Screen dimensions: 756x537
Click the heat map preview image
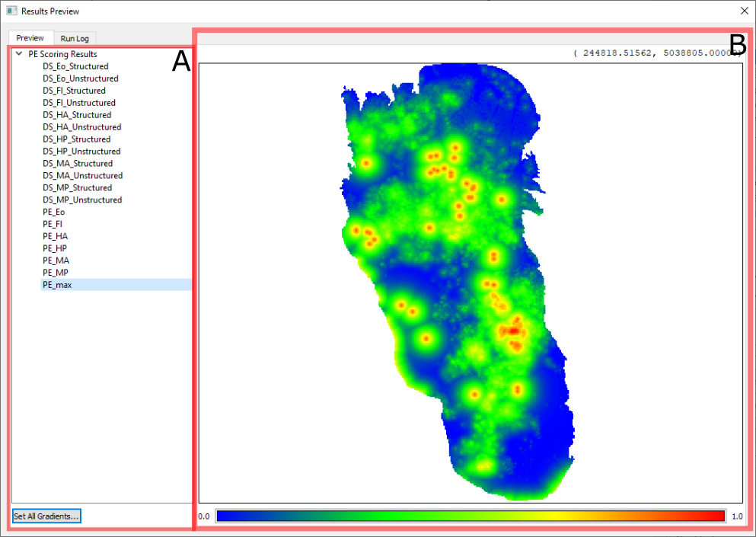pyautogui.click(x=471, y=283)
